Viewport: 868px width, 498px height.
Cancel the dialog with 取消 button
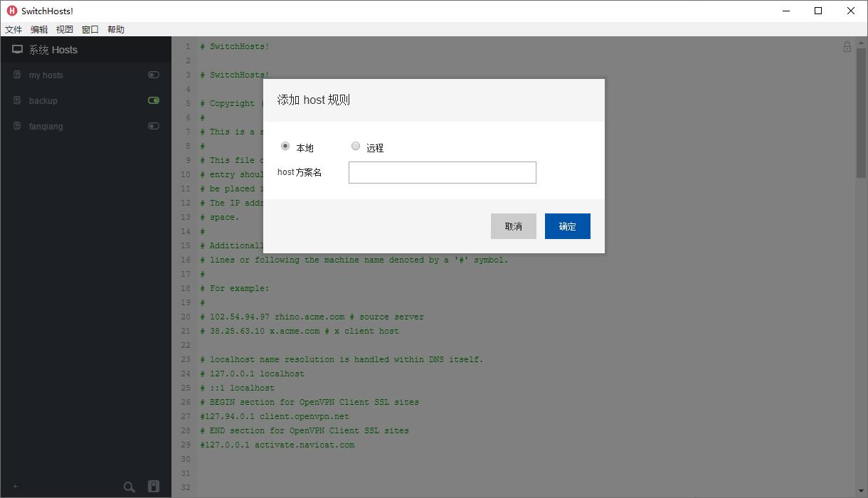pyautogui.click(x=513, y=226)
